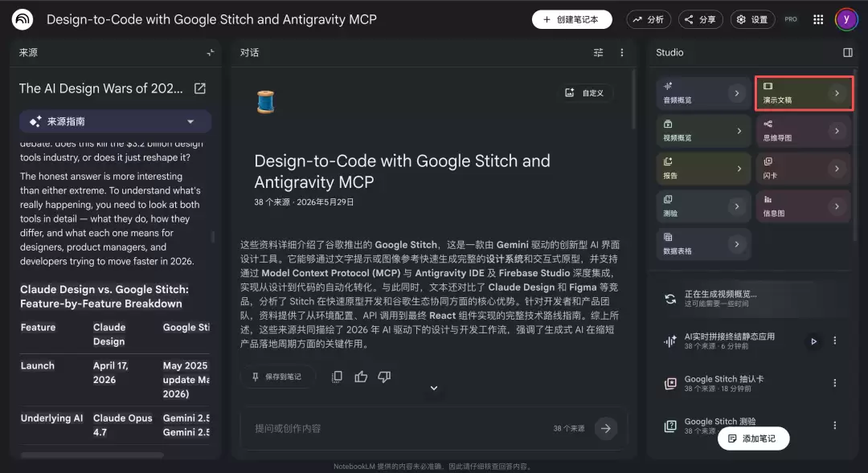Click the "Claude Design vs. Google Stitch" heading
868x473 pixels.
pyautogui.click(x=104, y=296)
